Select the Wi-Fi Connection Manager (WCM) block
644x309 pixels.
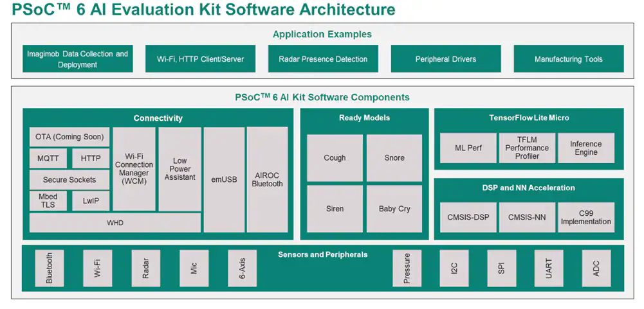coord(134,169)
